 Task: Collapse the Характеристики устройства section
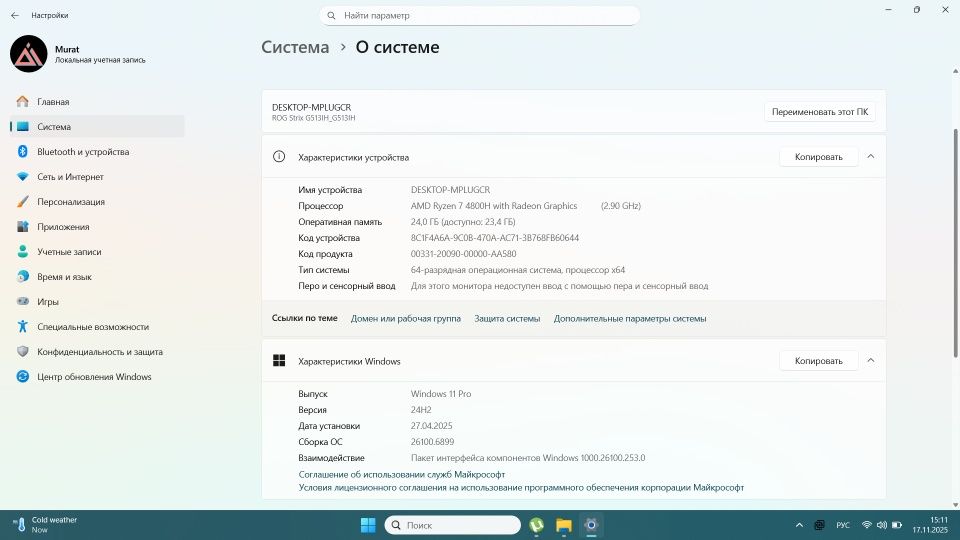(871, 157)
